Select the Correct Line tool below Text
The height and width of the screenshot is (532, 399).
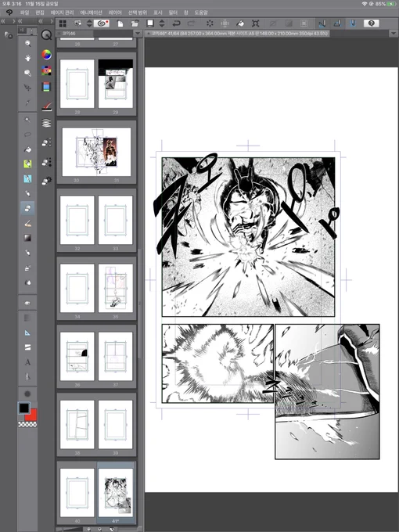coord(27,376)
